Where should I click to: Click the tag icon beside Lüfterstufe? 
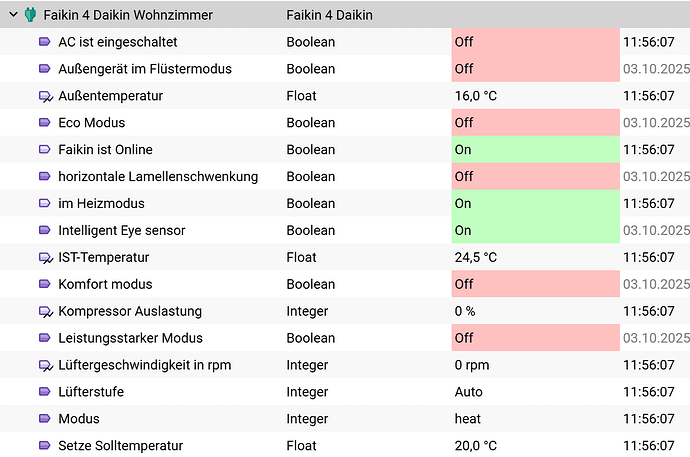44,392
